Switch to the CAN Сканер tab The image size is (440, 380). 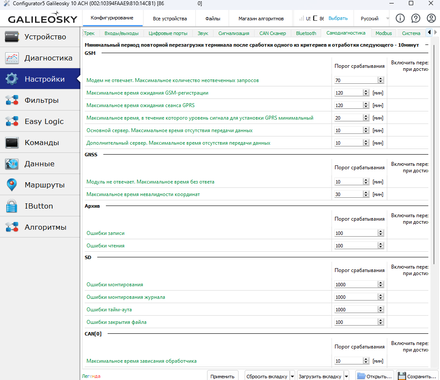pos(273,33)
